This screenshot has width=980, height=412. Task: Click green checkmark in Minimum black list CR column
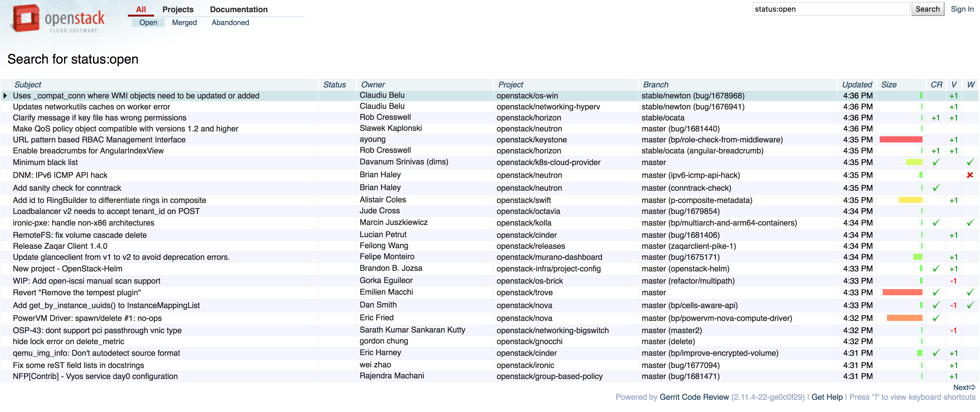(936, 162)
